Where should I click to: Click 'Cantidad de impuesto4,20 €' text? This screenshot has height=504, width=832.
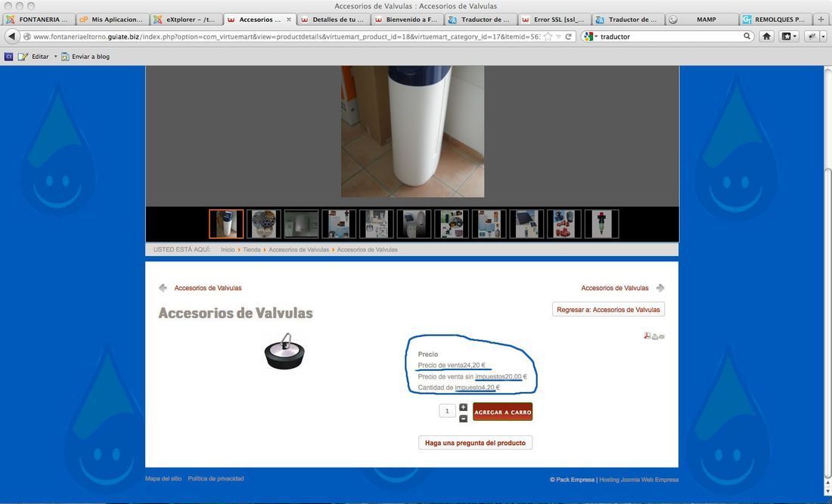[458, 388]
